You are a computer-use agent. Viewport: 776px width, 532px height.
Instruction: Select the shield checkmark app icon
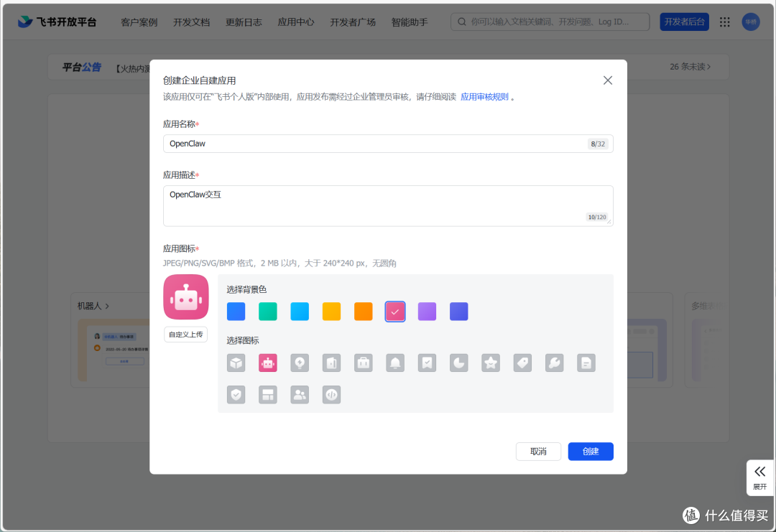[x=236, y=395]
